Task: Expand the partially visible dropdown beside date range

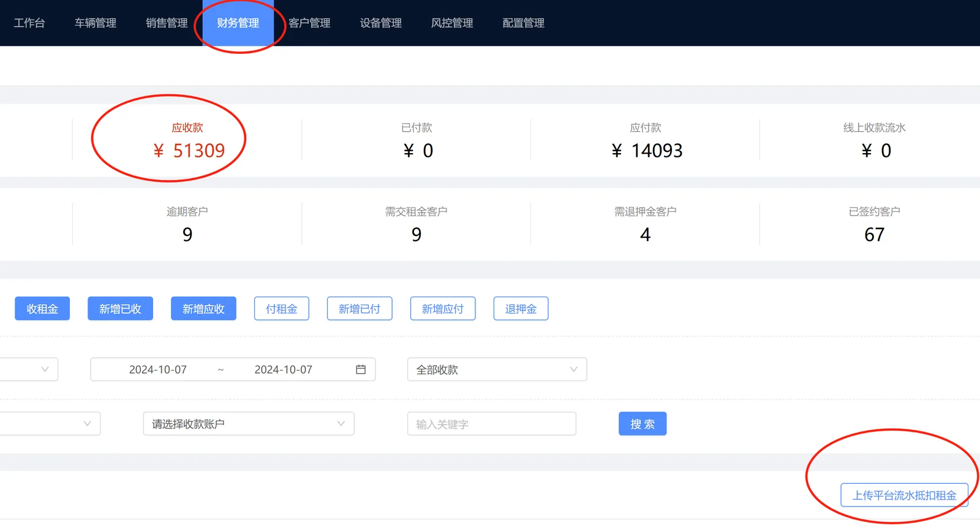Action: (x=29, y=369)
